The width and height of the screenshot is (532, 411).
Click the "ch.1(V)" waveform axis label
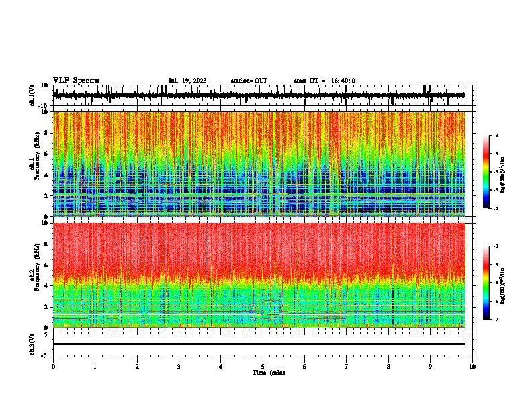pyautogui.click(x=32, y=95)
